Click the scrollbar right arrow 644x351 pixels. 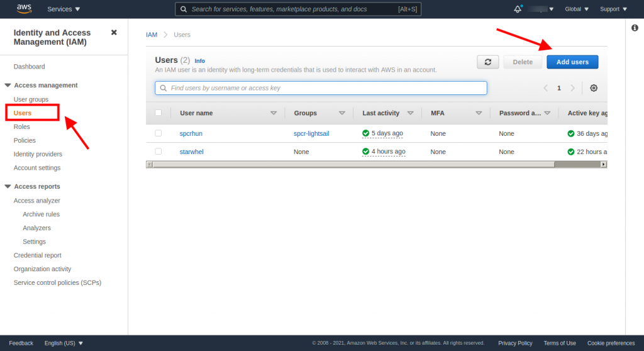click(603, 164)
